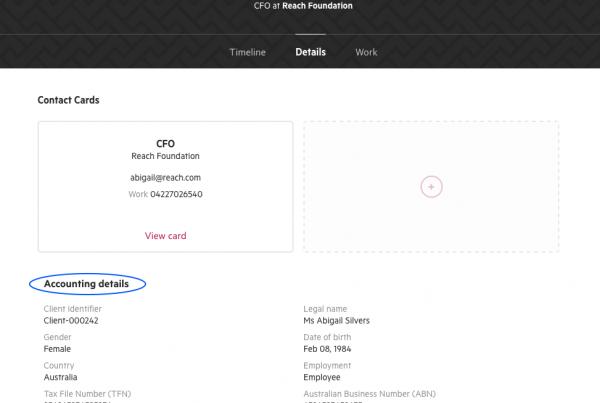Click the Contact Cards heading
This screenshot has width=600, height=403.
click(x=68, y=100)
